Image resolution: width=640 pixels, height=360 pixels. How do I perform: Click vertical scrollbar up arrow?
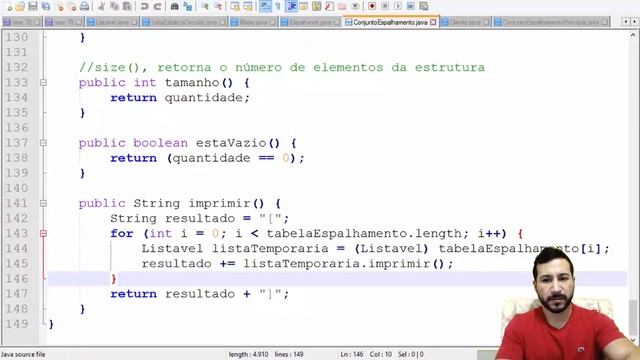click(633, 36)
